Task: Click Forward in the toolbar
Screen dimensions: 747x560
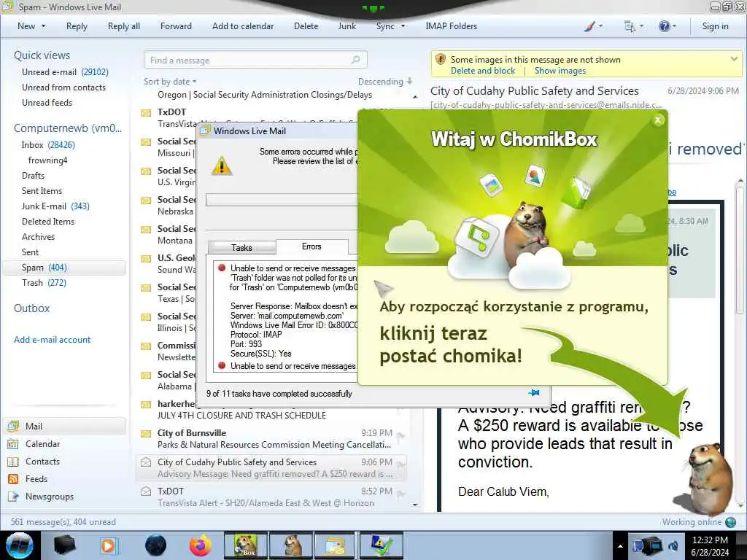Action: (x=176, y=26)
